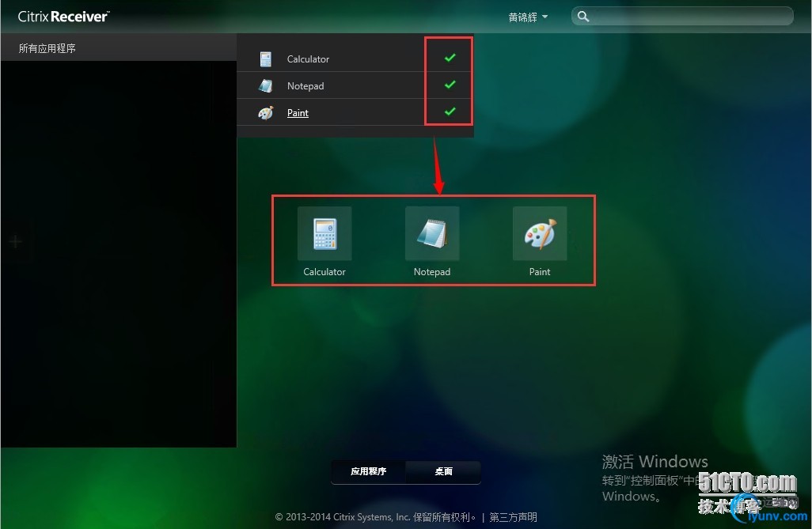Select 所有应用程序 category in sidebar
The image size is (812, 529).
pyautogui.click(x=119, y=48)
